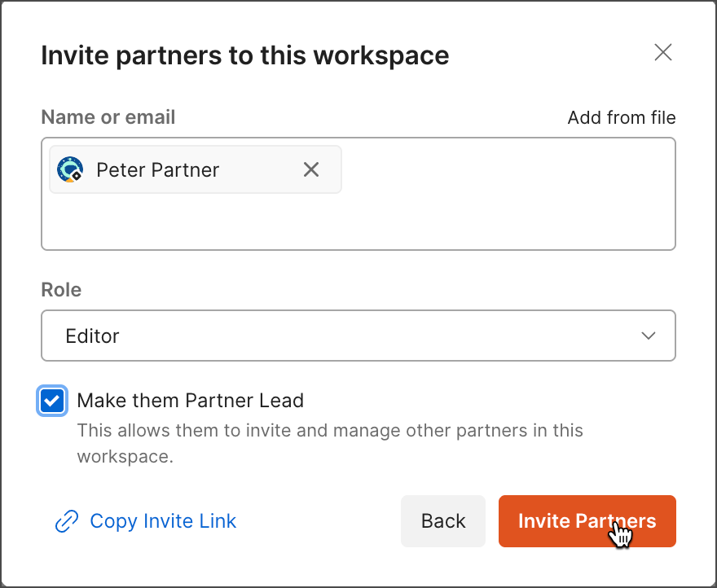Open the Role dropdown showing Editor
The height and width of the screenshot is (588, 717).
[x=358, y=336]
